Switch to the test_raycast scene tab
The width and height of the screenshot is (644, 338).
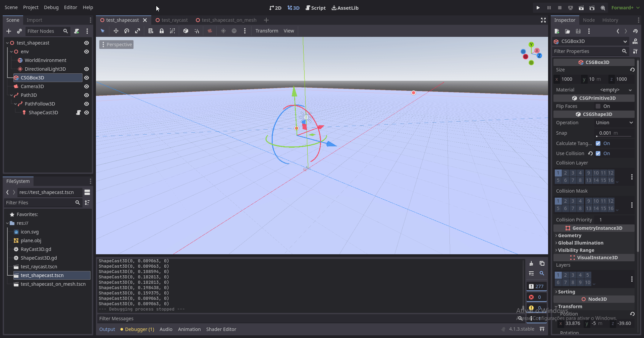pos(174,20)
